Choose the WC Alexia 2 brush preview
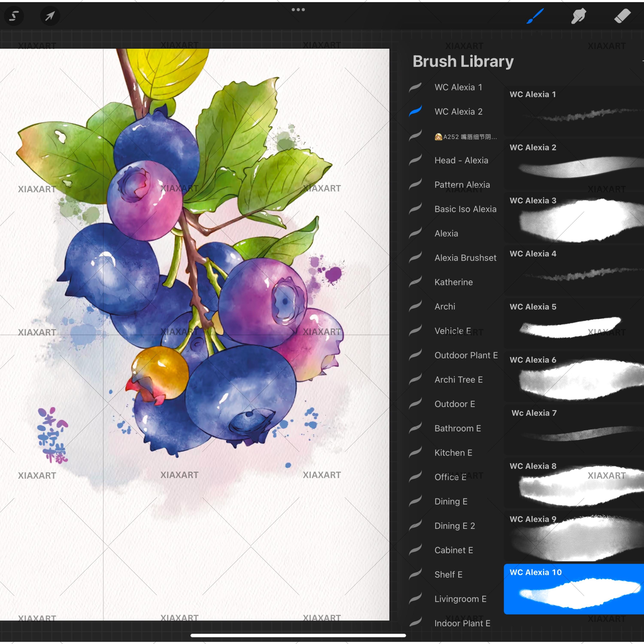This screenshot has height=644, width=644. coord(574,164)
